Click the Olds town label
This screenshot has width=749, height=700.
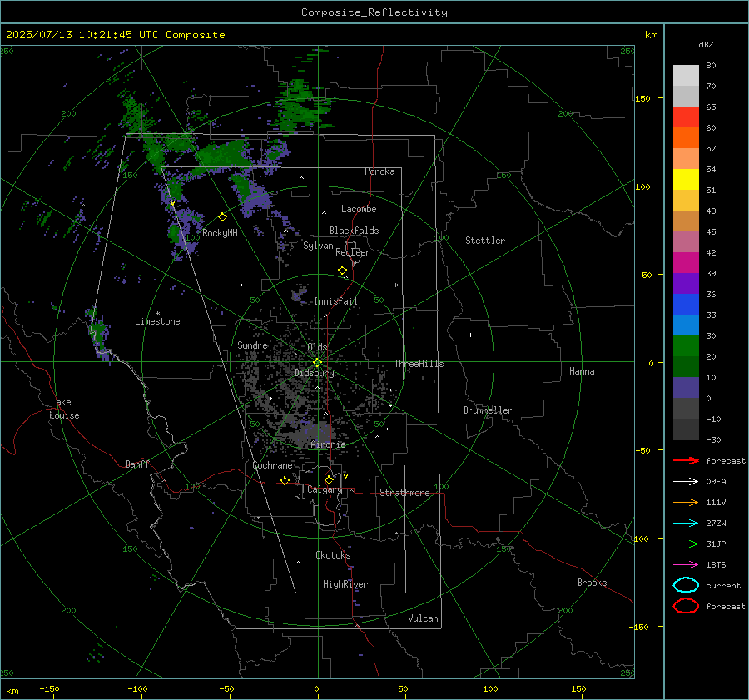point(317,347)
